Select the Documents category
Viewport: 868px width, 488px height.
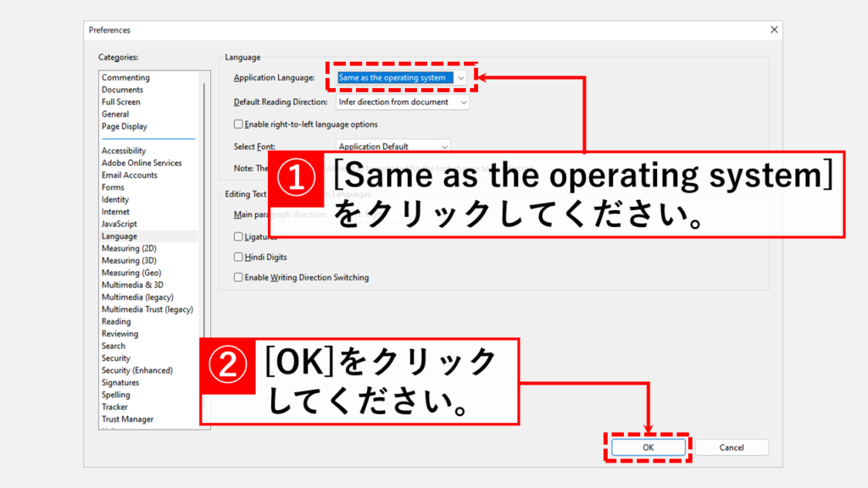point(122,90)
